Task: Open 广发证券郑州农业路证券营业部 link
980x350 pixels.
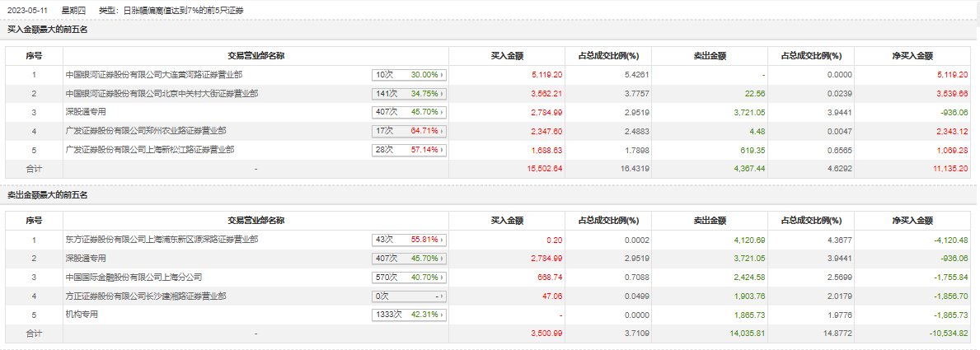Action: click(x=146, y=131)
